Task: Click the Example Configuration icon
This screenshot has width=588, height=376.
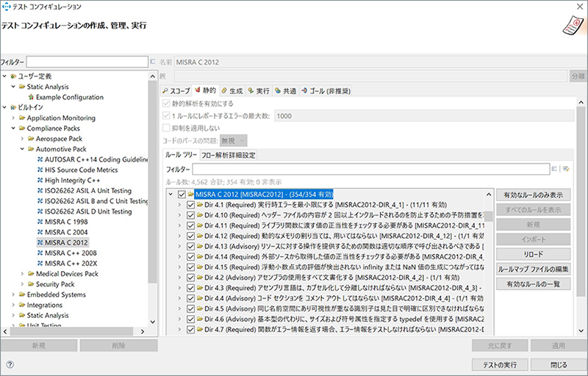Action: click(31, 98)
